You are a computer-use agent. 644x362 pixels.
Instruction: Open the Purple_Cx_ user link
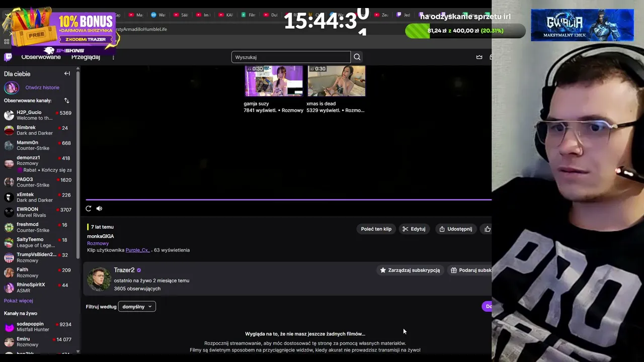click(x=137, y=250)
